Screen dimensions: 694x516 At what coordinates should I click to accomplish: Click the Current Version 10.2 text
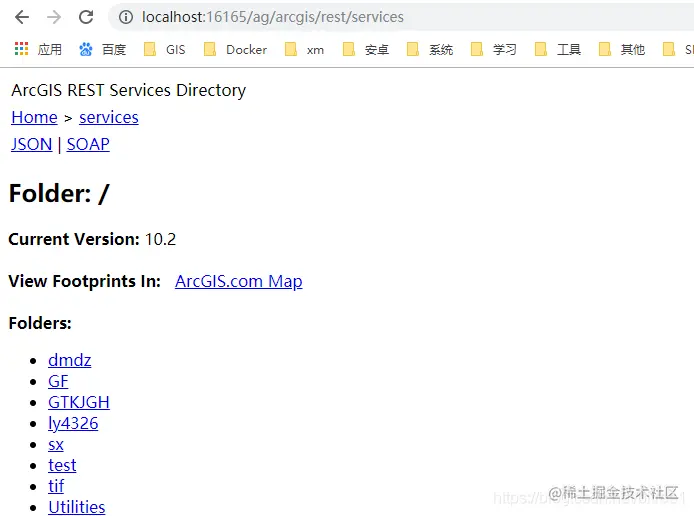[x=92, y=239]
